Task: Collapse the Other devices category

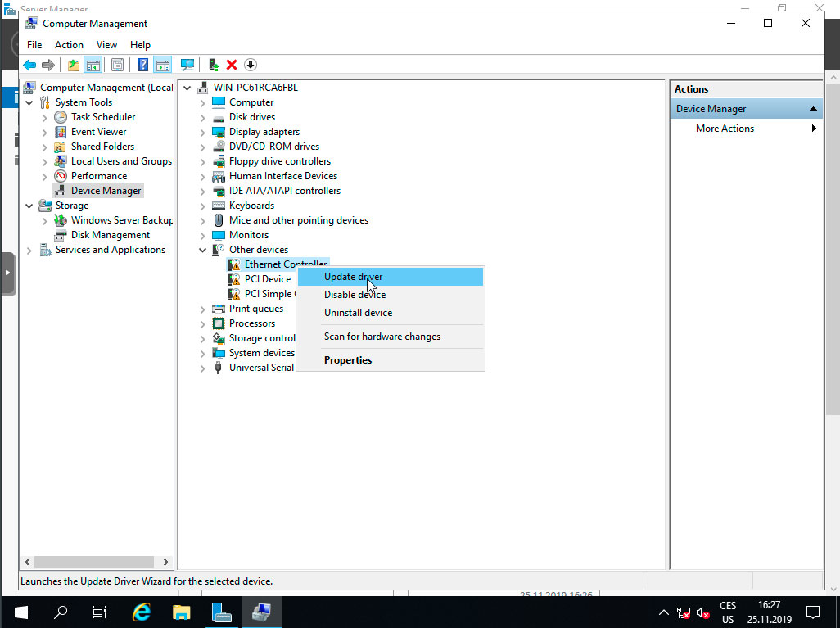Action: click(x=201, y=249)
